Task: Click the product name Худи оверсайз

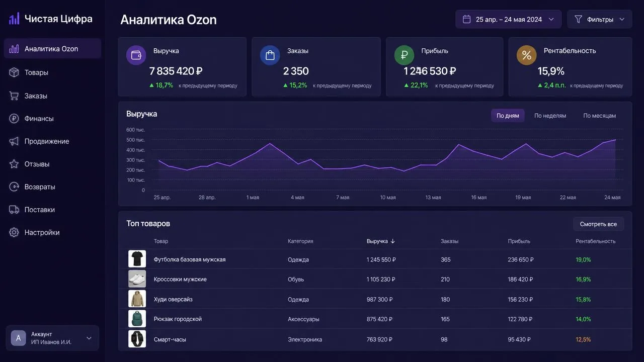Action: point(173,299)
